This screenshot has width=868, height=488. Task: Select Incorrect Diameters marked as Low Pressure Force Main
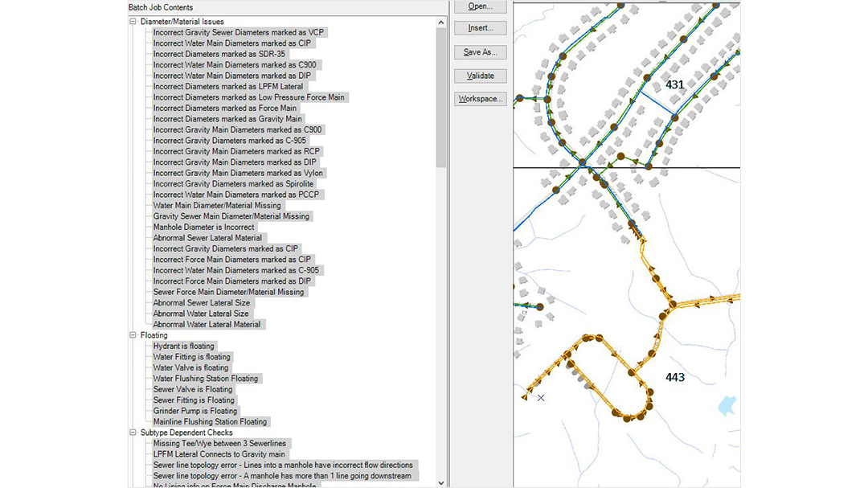[x=248, y=97]
